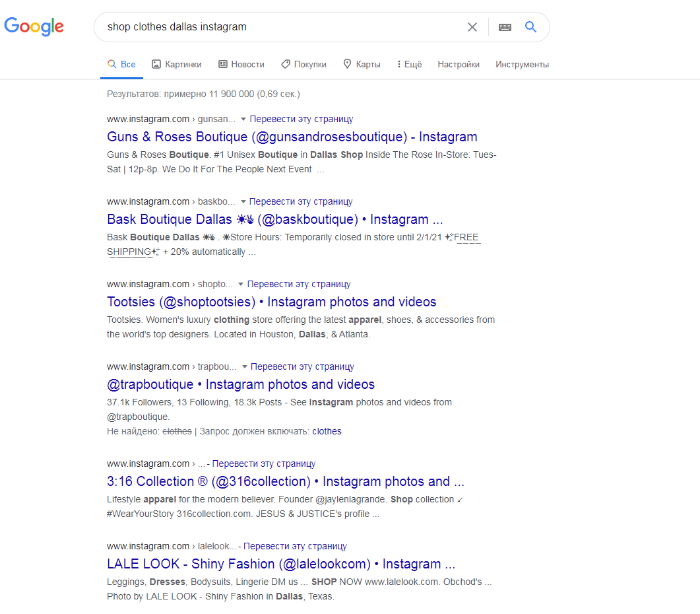This screenshot has height=614, width=700.
Task: Translate the Tootsies result page
Action: coord(299,284)
